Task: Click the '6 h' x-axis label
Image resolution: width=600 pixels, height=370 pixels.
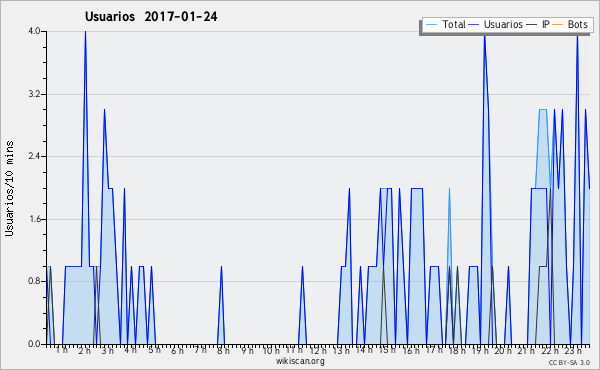Action: tap(177, 350)
